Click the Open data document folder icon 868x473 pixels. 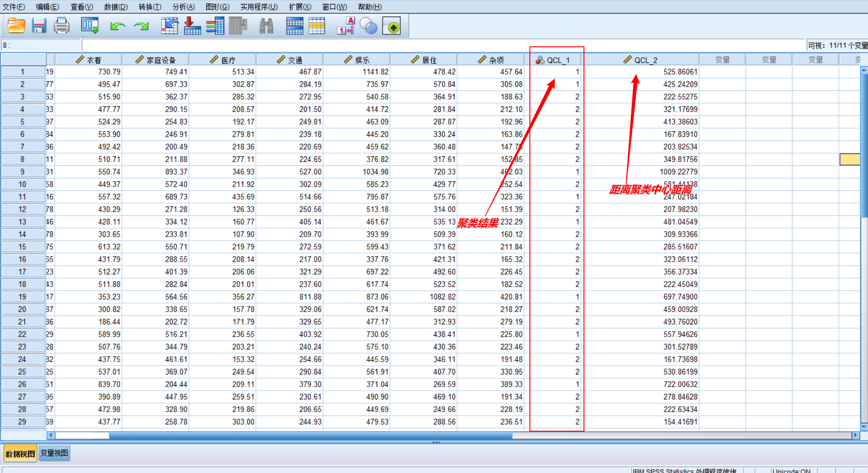tap(16, 26)
